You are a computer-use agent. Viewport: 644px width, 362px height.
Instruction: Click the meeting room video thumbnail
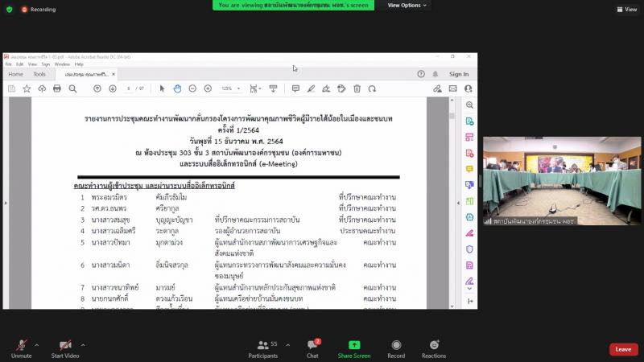(562, 181)
